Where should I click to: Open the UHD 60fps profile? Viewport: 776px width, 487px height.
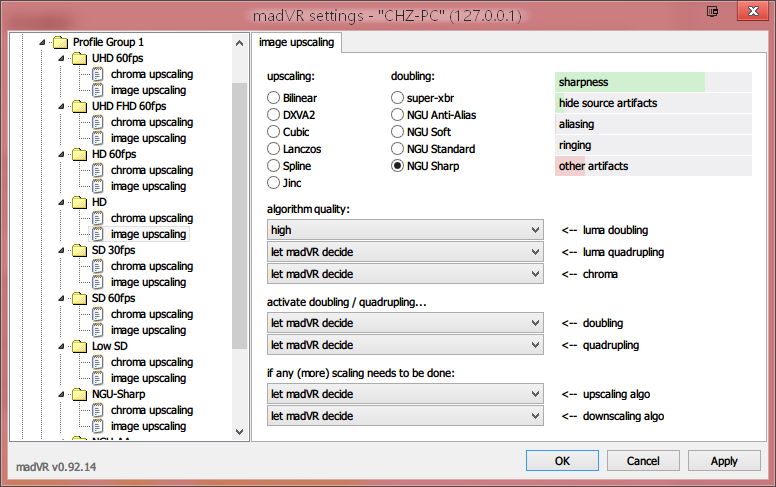(117, 58)
